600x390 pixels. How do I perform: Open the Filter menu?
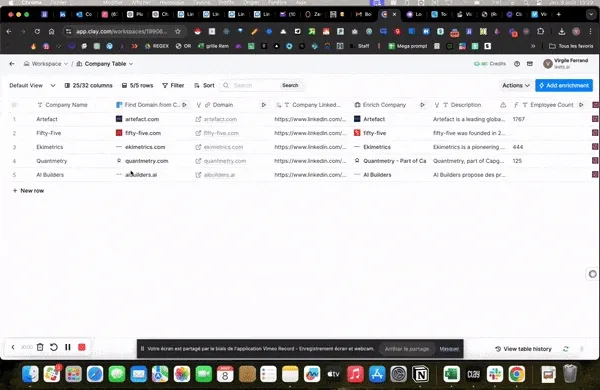(x=173, y=85)
